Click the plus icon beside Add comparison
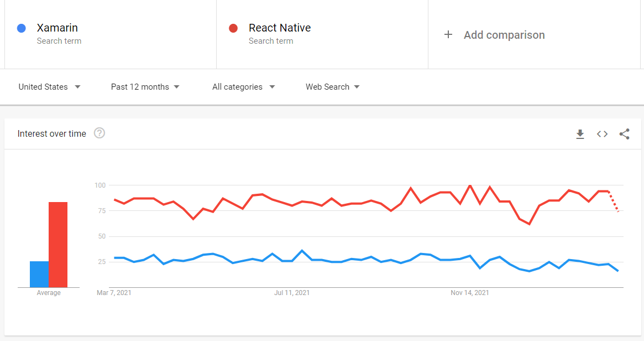Image resolution: width=644 pixels, height=341 pixels. click(x=448, y=34)
